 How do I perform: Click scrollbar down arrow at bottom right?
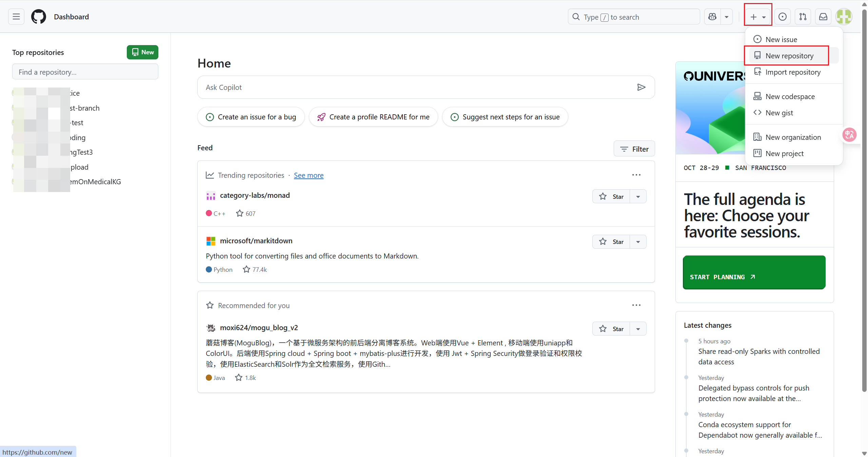(864, 453)
